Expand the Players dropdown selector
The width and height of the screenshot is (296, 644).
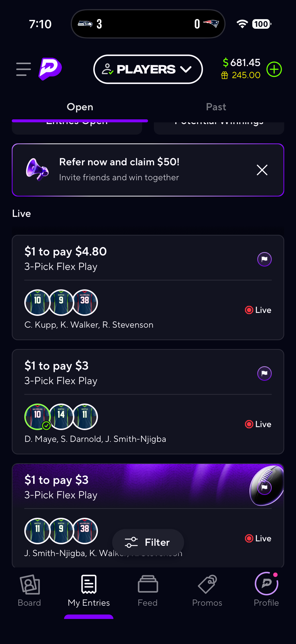pos(148,69)
